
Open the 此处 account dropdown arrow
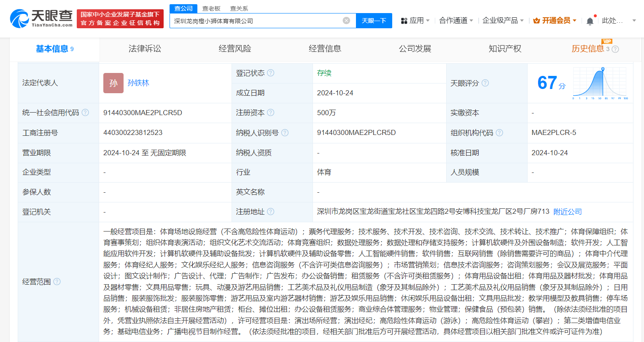(634, 20)
